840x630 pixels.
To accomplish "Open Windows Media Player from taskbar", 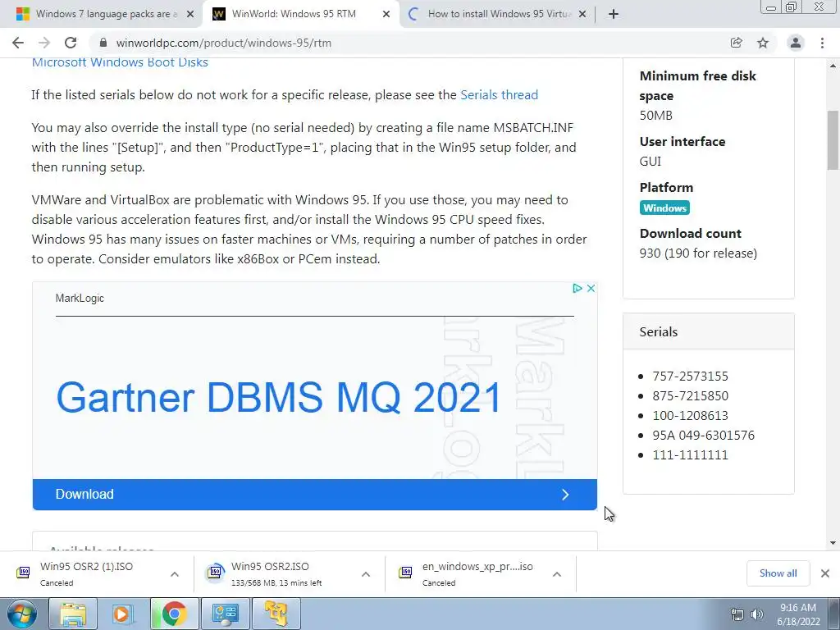I will pyautogui.click(x=122, y=614).
